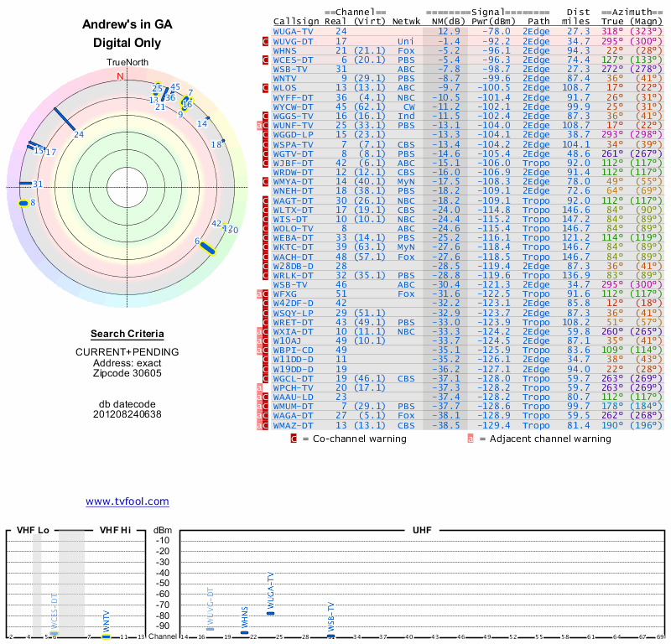Select the WUVG-DT callsign in the table
The image size is (671, 644).
(x=293, y=41)
